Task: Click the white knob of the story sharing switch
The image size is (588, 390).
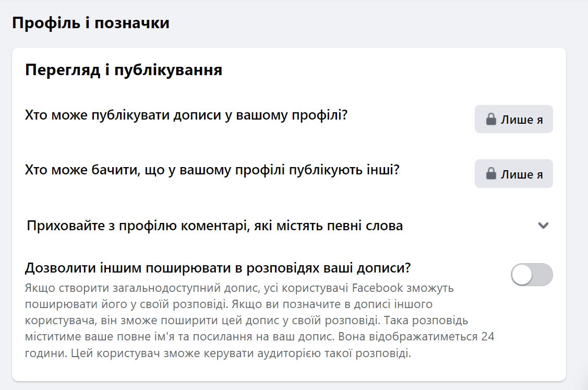Action: 522,275
